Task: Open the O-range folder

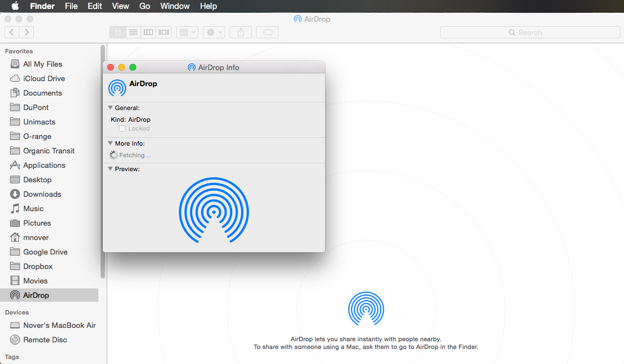Action: point(49,137)
